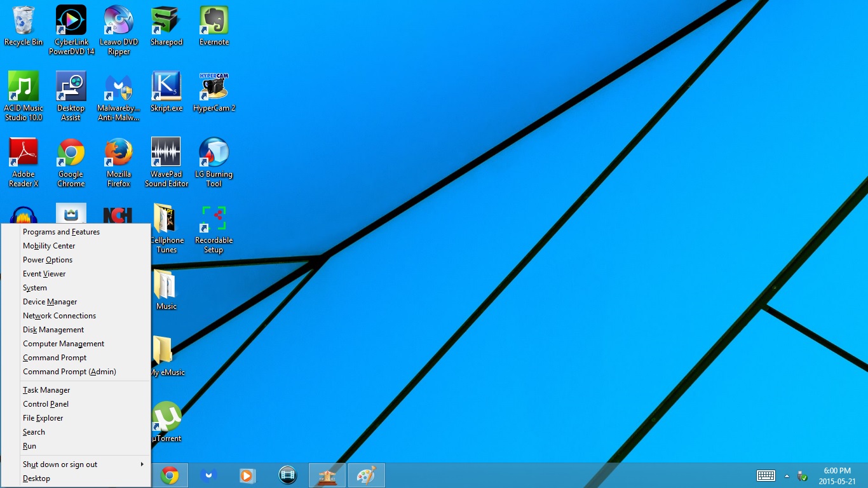Open Device Manager menu entry
This screenshot has width=868, height=488.
click(76, 302)
